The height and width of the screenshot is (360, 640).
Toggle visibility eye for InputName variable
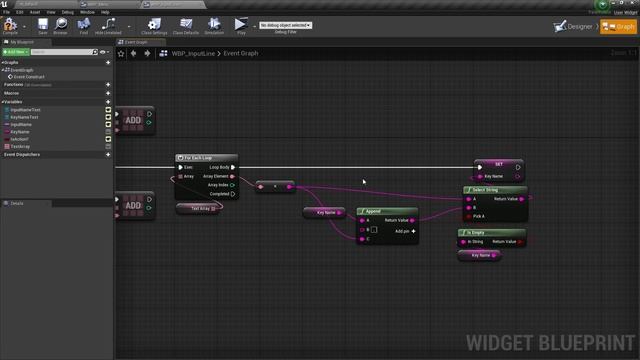108,124
